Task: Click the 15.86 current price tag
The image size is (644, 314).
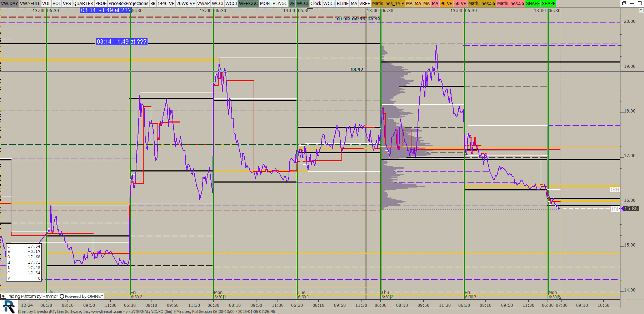Action: 630,209
